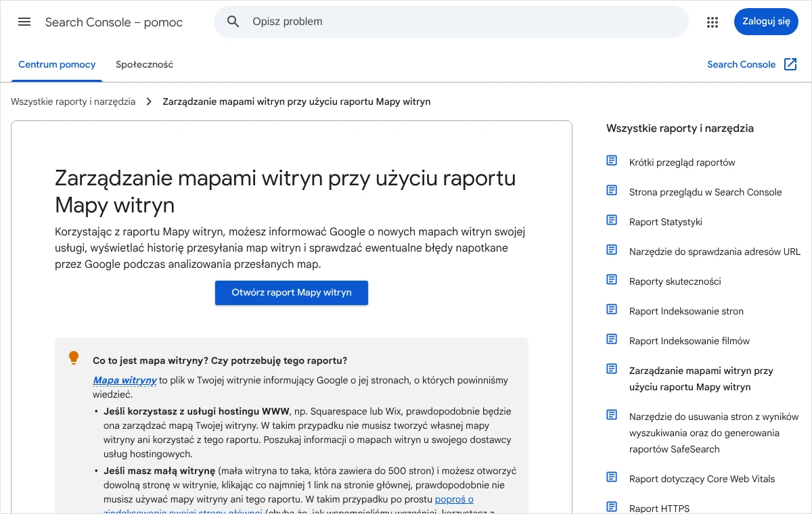
Task: Click document icon beside Raport Statystyki
Action: 612,220
